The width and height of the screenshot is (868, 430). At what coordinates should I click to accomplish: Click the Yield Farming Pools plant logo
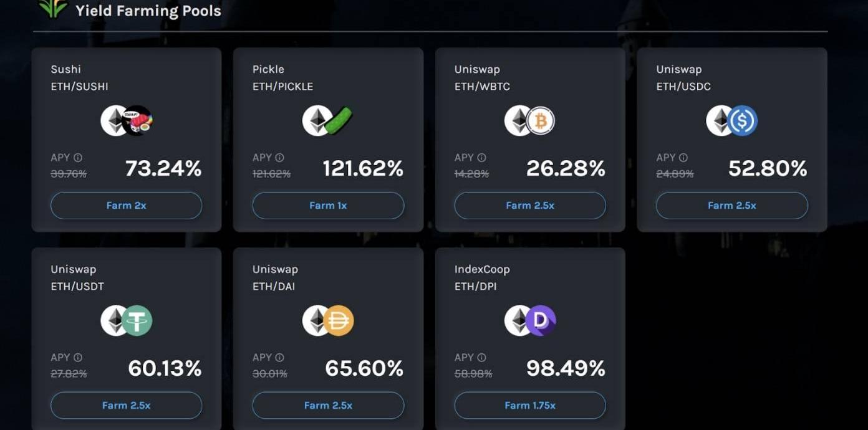point(53,9)
